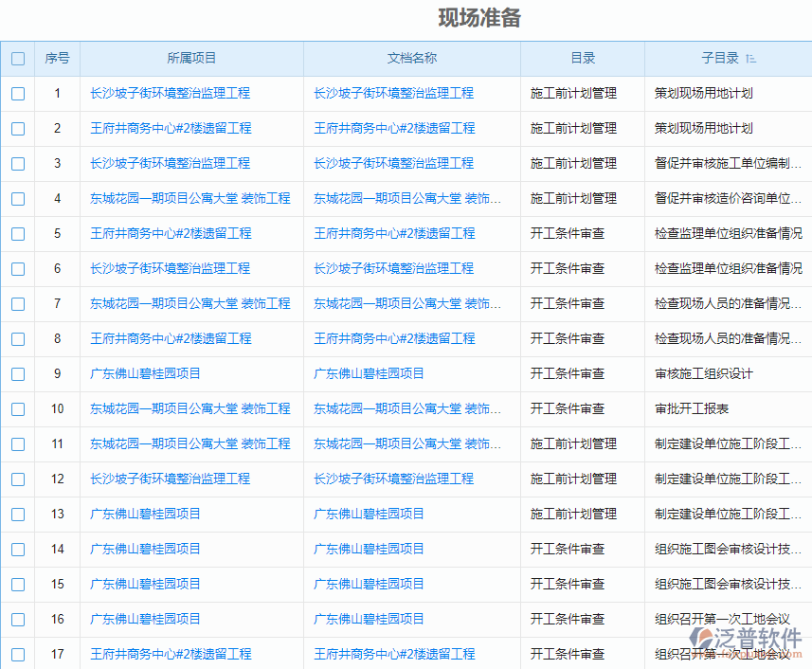Open 长沙坡子街环境整治监理工程 document in row 12
This screenshot has width=812, height=669.
point(393,479)
